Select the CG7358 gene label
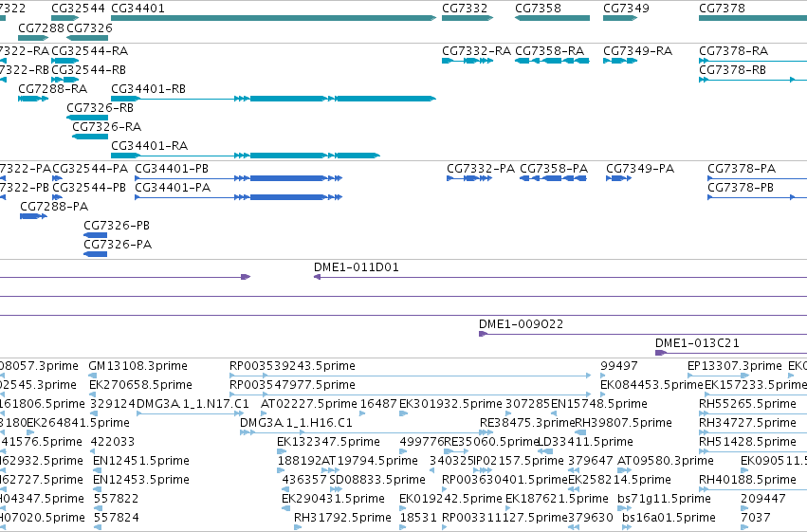Viewport: 807px width, 532px height. tap(538, 9)
